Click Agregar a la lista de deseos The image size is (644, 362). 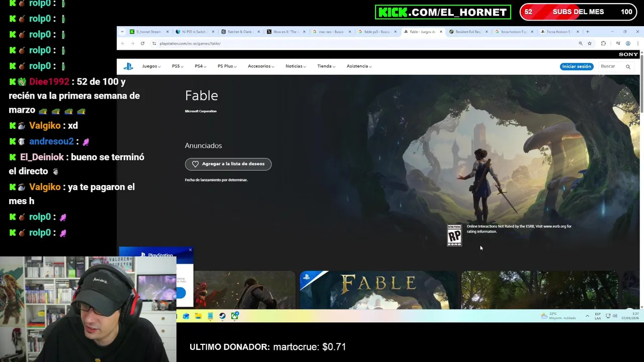pos(228,164)
